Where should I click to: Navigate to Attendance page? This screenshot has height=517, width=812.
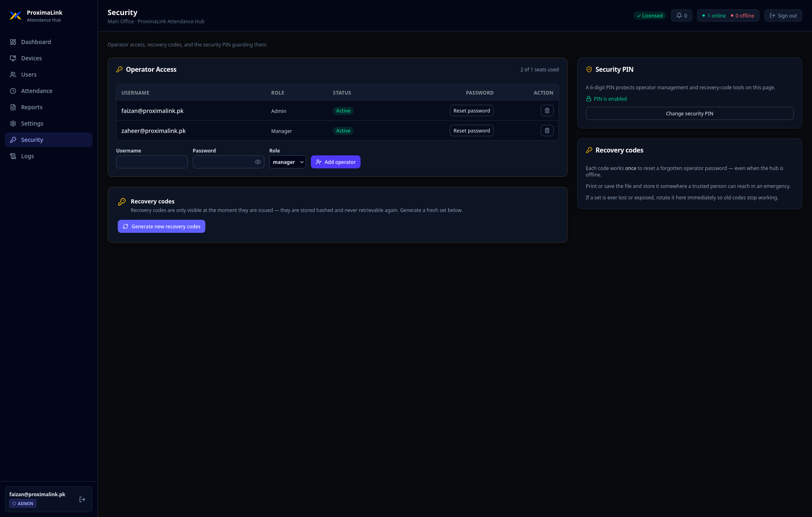pos(48,91)
